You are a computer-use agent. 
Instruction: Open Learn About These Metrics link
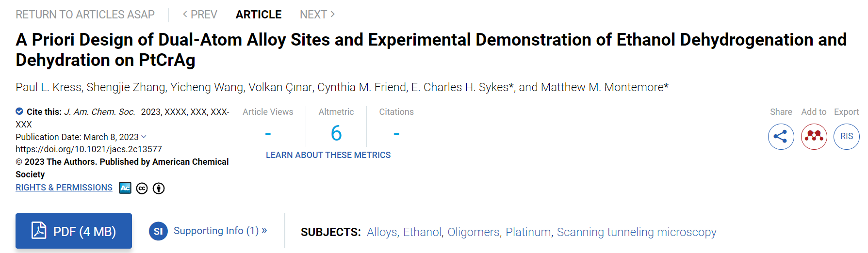(328, 155)
